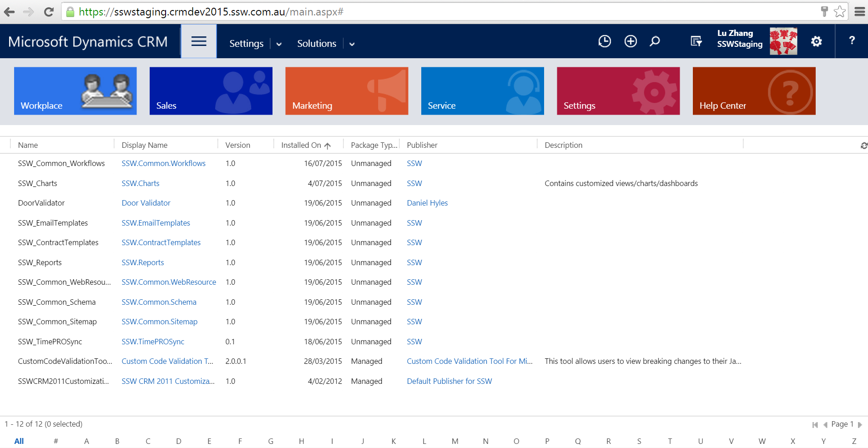Open the advanced find filter icon

pyautogui.click(x=696, y=41)
